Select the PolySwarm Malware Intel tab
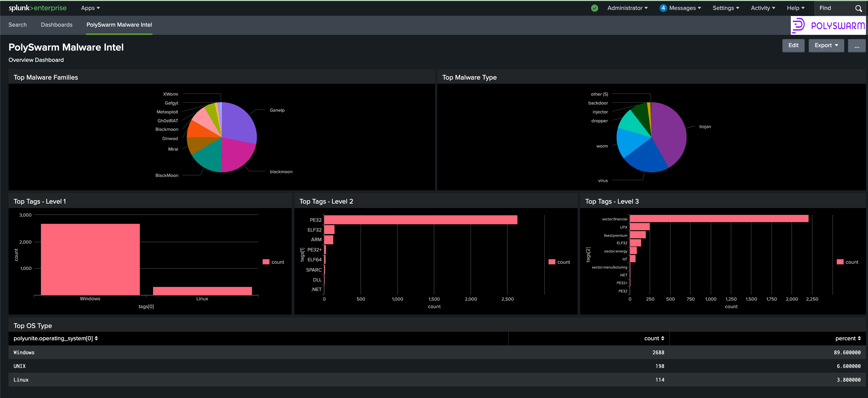 tap(119, 25)
